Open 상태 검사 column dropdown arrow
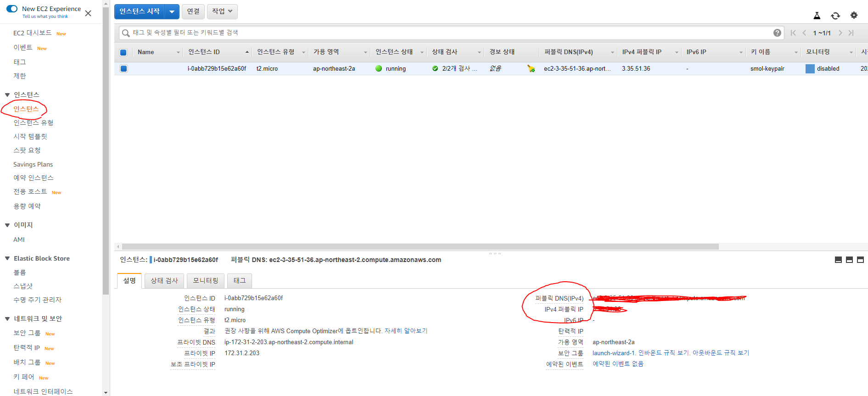The height and width of the screenshot is (396, 868). pyautogui.click(x=479, y=52)
